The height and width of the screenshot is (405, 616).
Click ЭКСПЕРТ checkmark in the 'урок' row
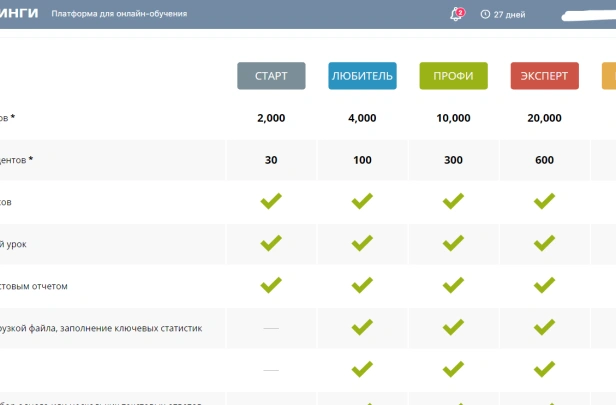pyautogui.click(x=544, y=243)
